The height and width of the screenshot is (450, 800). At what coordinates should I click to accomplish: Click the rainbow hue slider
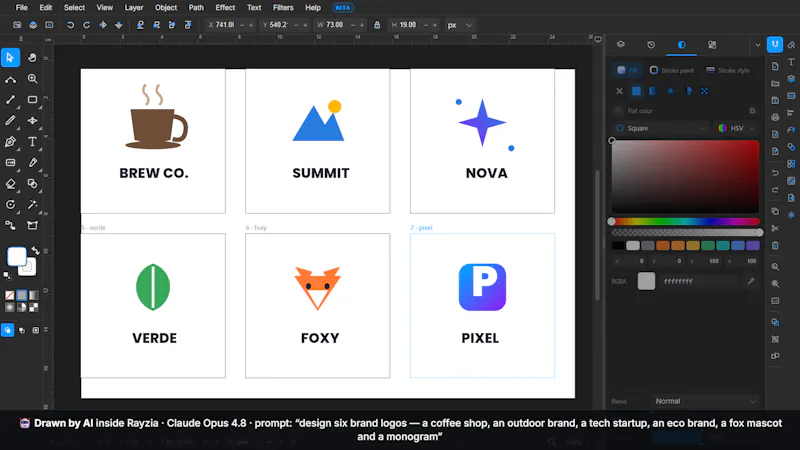tap(685, 221)
